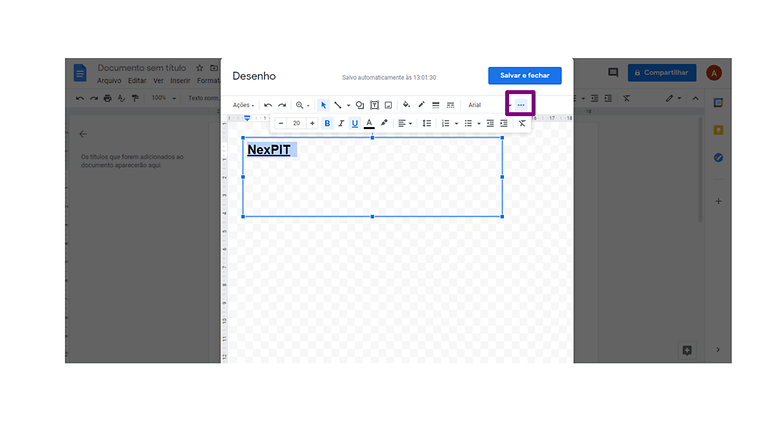Click the Compartilhar share button

662,73
